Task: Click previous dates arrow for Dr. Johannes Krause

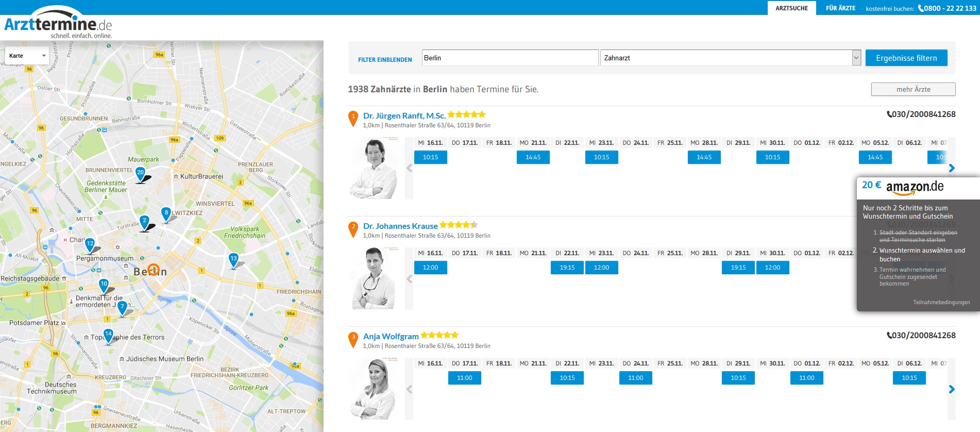Action: click(410, 279)
